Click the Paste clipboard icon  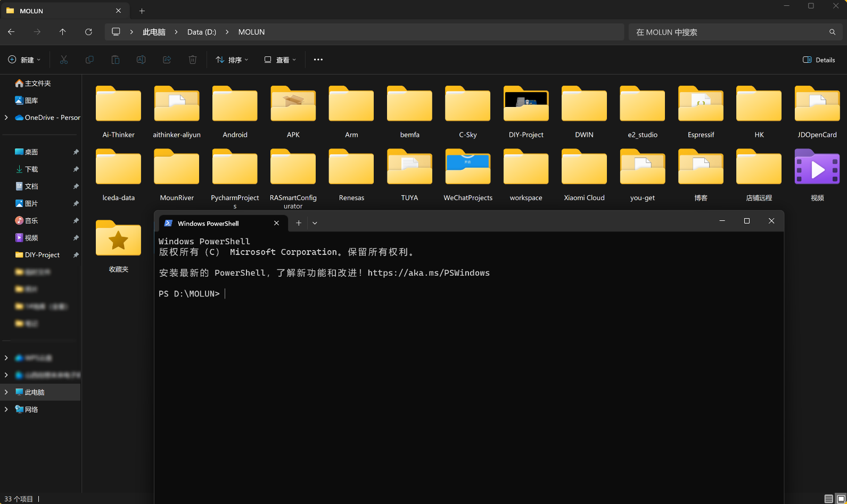pos(115,60)
